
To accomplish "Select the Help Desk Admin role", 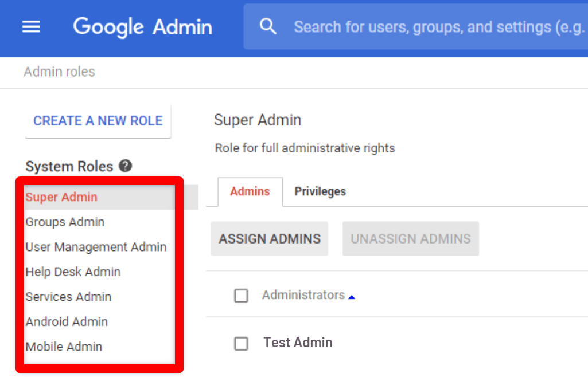I will point(73,272).
